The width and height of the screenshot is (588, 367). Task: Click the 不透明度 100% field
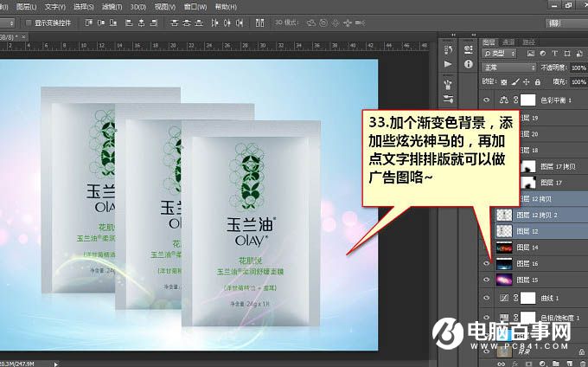pyautogui.click(x=578, y=68)
